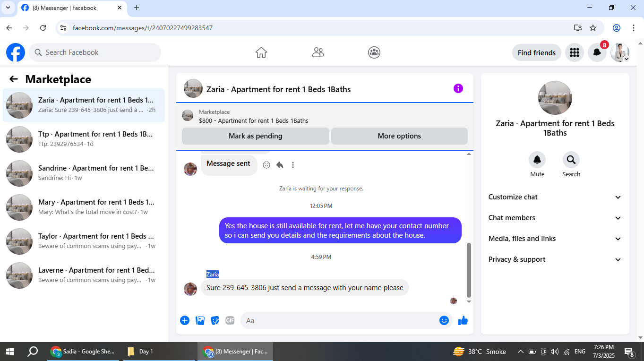The image size is (644, 361).
Task: Send a thumbs-up like
Action: click(x=463, y=320)
